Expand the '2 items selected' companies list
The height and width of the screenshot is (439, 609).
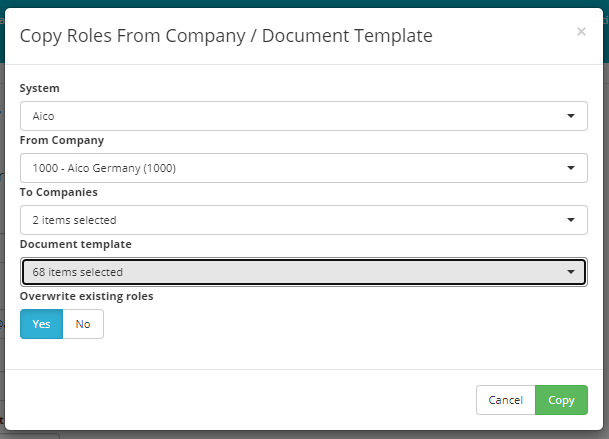click(x=304, y=220)
